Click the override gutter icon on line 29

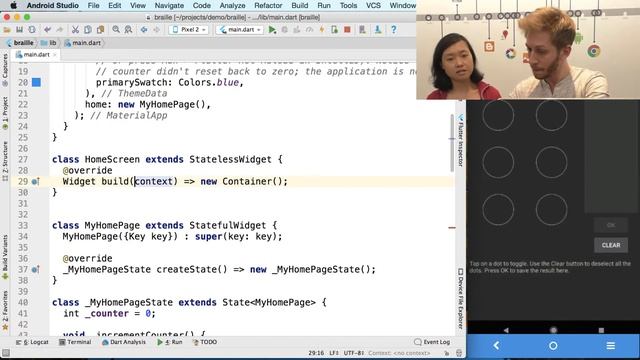coord(36,182)
